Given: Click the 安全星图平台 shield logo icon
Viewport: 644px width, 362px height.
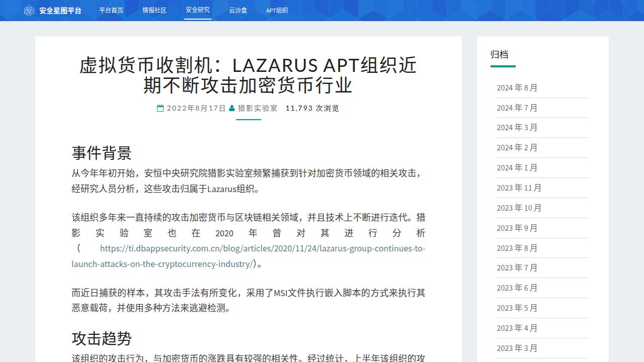Looking at the screenshot, I should click(x=29, y=10).
